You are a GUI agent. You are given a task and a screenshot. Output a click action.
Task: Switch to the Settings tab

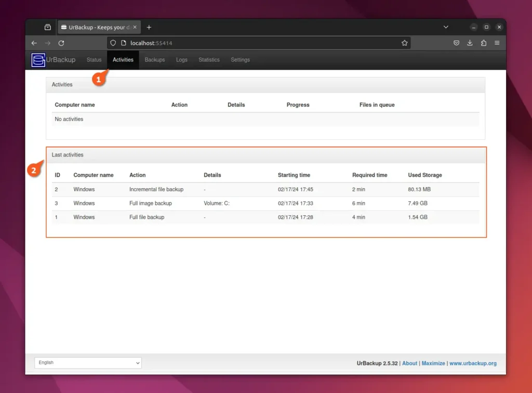(240, 60)
